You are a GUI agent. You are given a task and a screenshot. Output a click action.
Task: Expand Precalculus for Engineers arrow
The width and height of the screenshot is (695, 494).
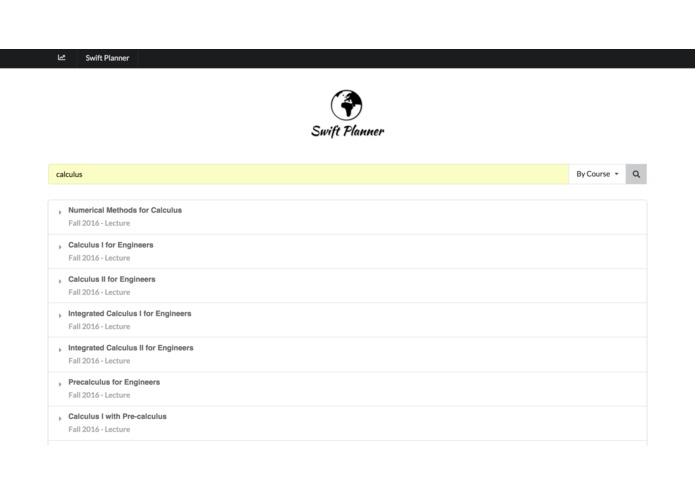(x=60, y=385)
